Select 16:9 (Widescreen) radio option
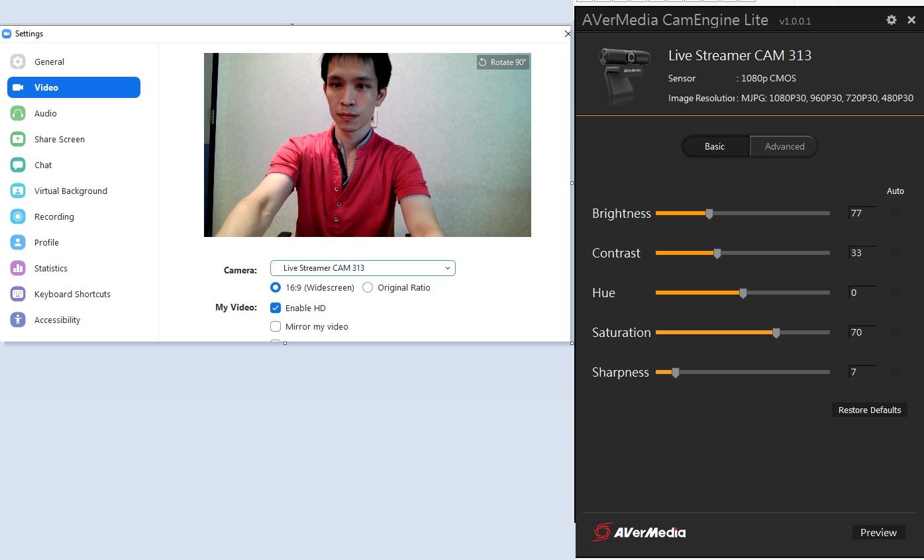Viewport: 924px width, 560px height. pyautogui.click(x=276, y=287)
